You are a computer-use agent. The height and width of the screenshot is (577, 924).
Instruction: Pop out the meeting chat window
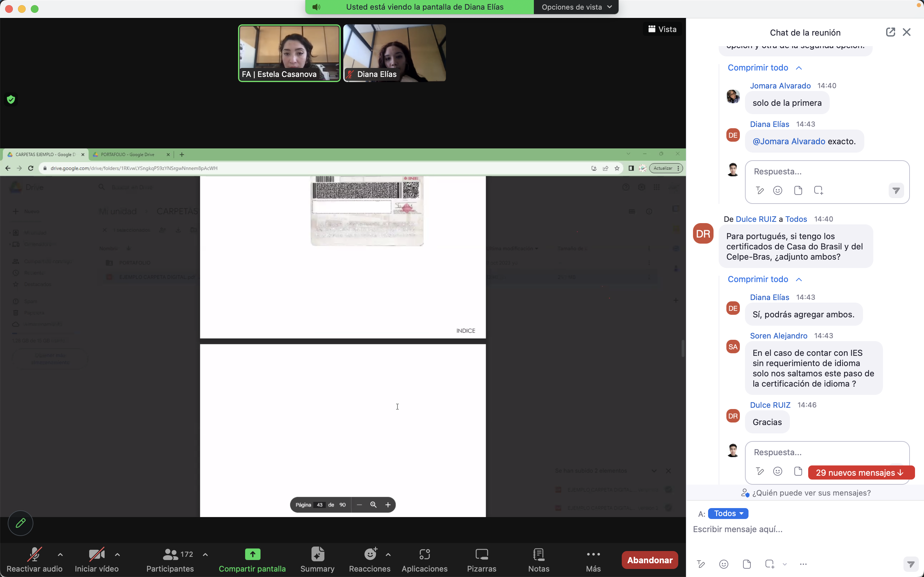coord(890,32)
